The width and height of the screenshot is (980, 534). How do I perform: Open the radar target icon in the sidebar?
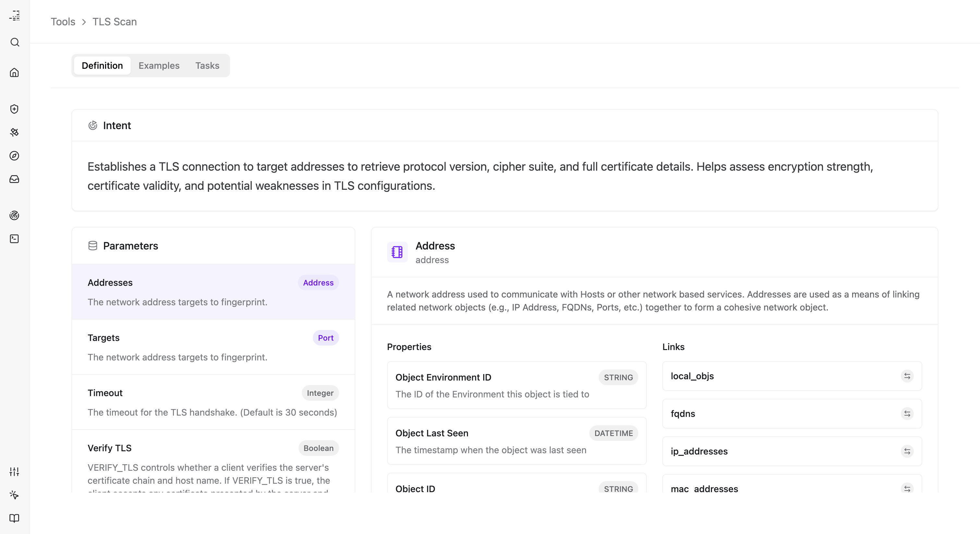tap(15, 216)
